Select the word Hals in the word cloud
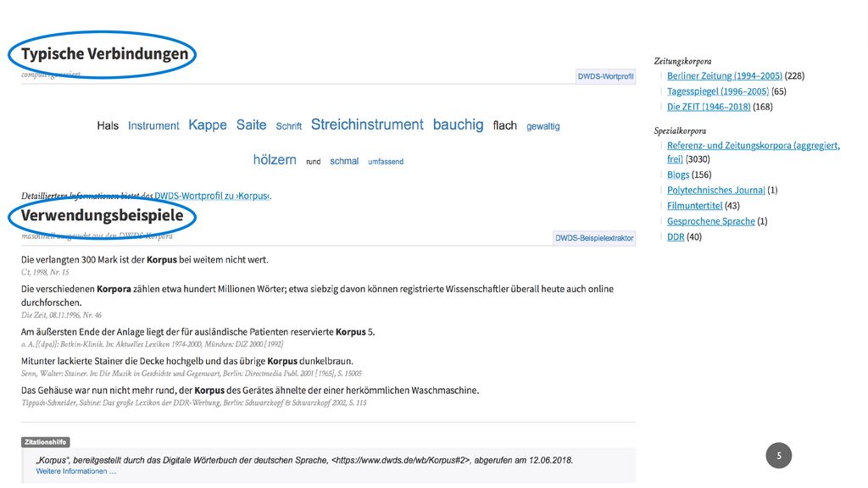Image resolution: width=868 pixels, height=488 pixels. click(x=108, y=125)
